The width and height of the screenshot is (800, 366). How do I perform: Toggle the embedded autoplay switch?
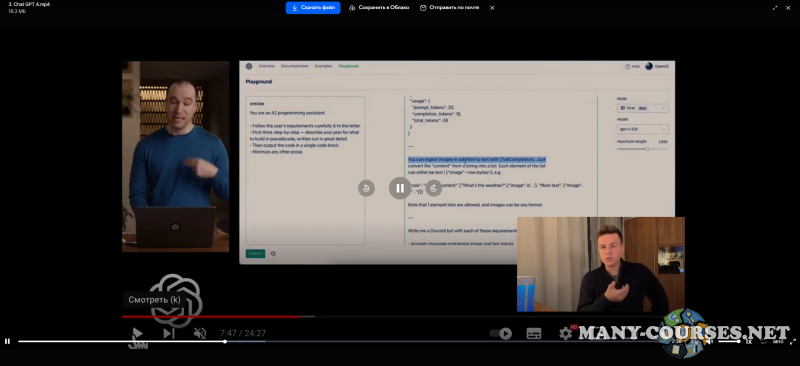(501, 333)
